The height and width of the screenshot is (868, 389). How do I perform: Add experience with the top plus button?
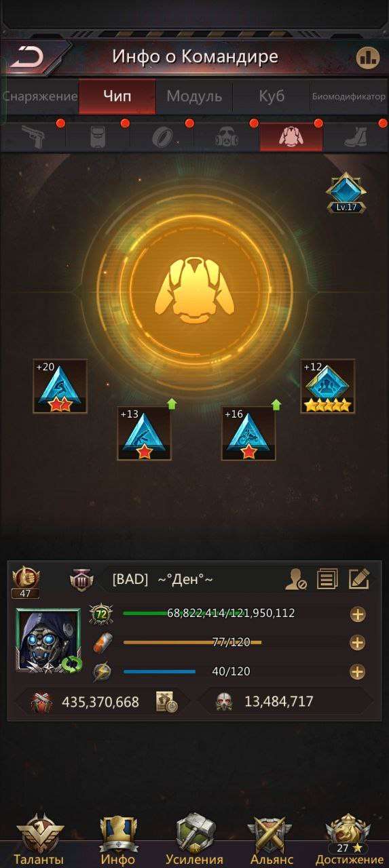pos(358,614)
